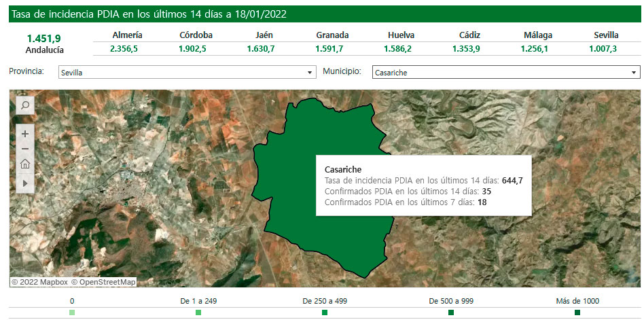Select Málaga province incidence value
The height and width of the screenshot is (322, 644).
click(537, 49)
